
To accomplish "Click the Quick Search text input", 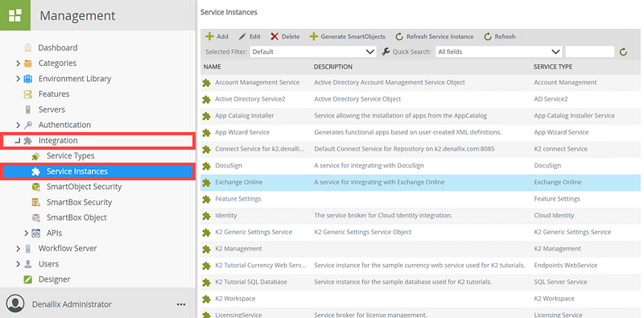I will coord(590,52).
